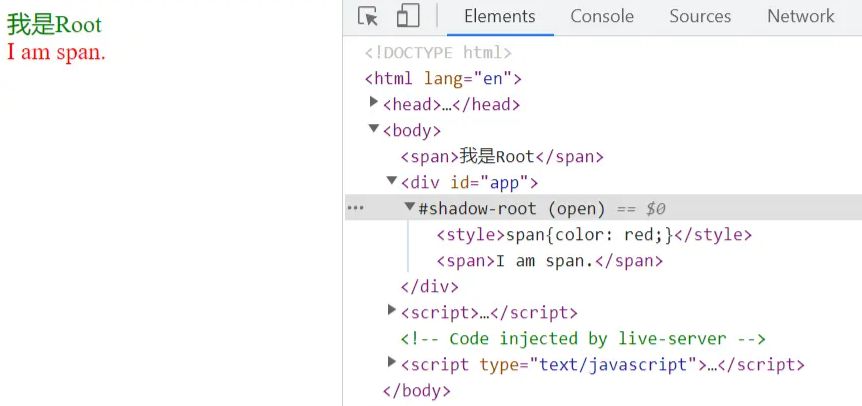Click the green 我是Root text on page
862x406 pixels.
point(54,26)
